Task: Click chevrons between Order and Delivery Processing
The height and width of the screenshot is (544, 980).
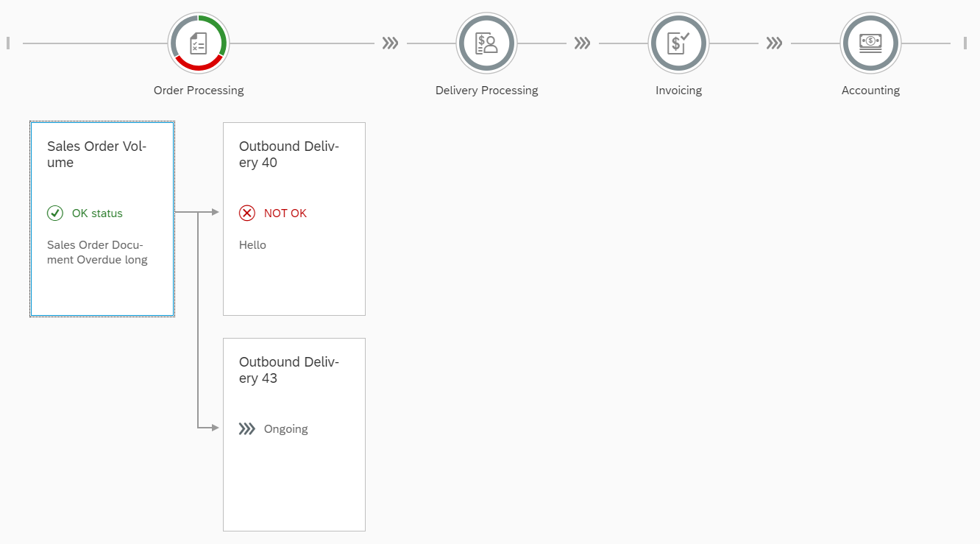Action: coord(391,43)
